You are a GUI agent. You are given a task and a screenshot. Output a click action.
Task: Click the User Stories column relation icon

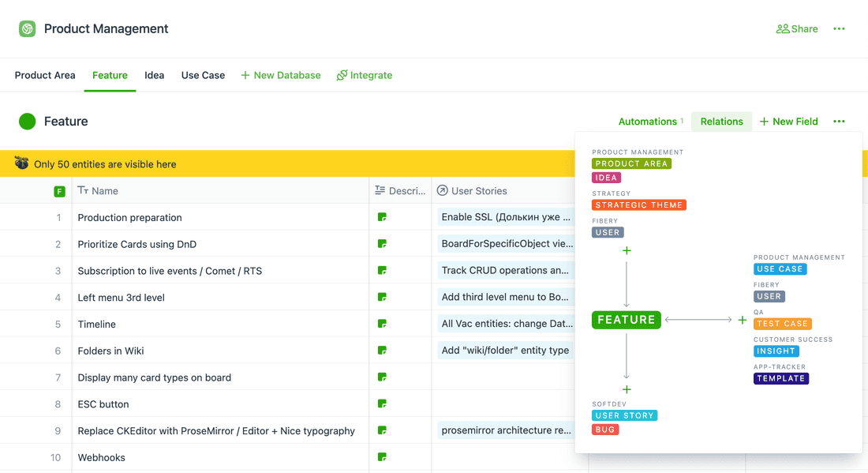[443, 190]
